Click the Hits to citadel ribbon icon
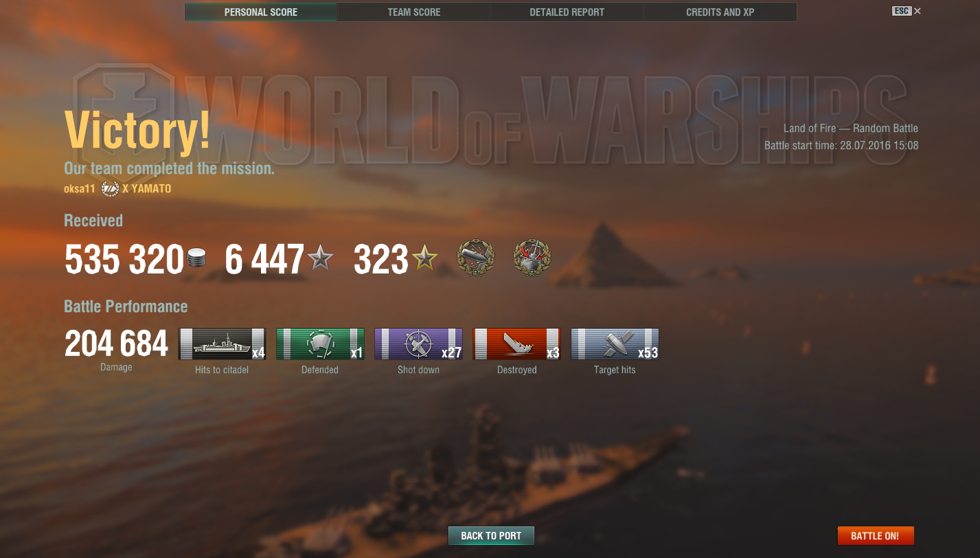This screenshot has height=558, width=980. pos(222,344)
